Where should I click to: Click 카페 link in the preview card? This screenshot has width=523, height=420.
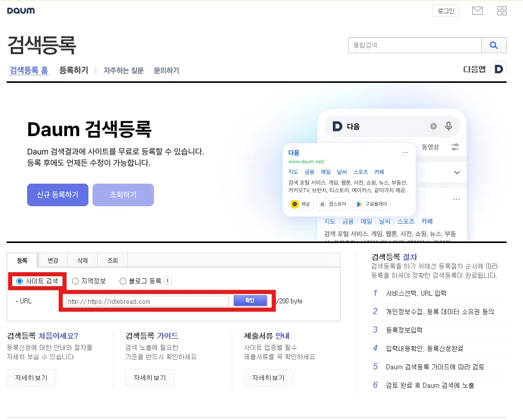[x=379, y=172]
